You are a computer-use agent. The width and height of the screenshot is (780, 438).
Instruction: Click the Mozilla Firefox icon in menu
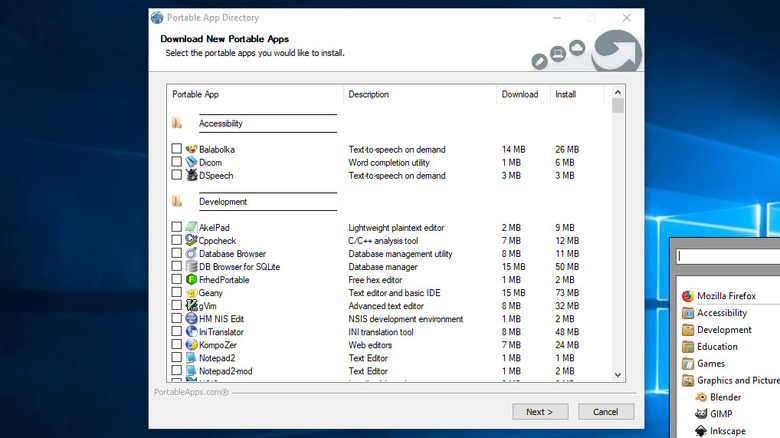(688, 296)
